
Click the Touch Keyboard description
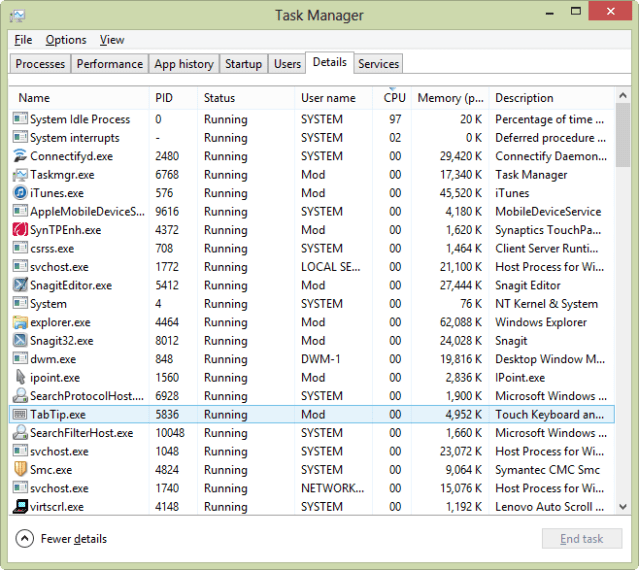point(549,414)
